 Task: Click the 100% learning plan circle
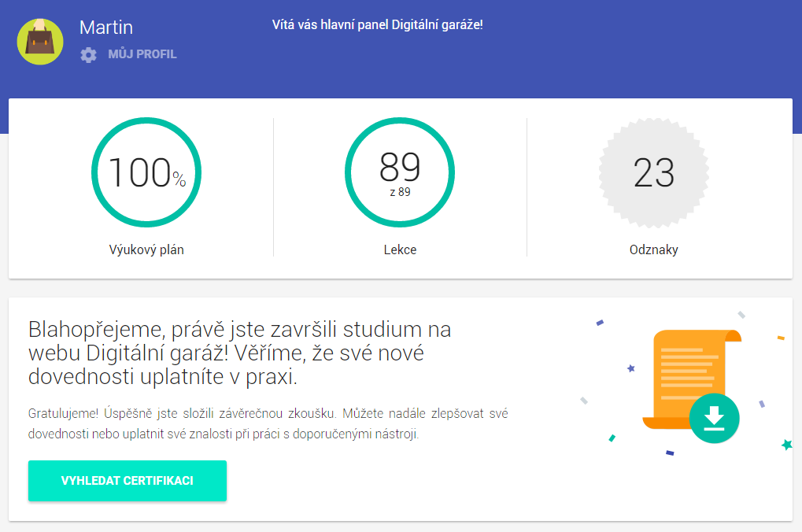tap(146, 172)
